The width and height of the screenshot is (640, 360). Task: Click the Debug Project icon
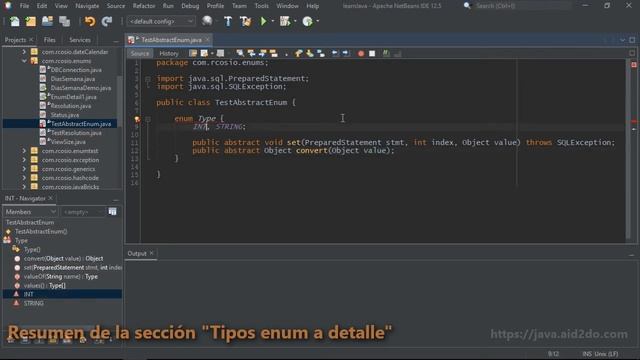[x=284, y=21]
